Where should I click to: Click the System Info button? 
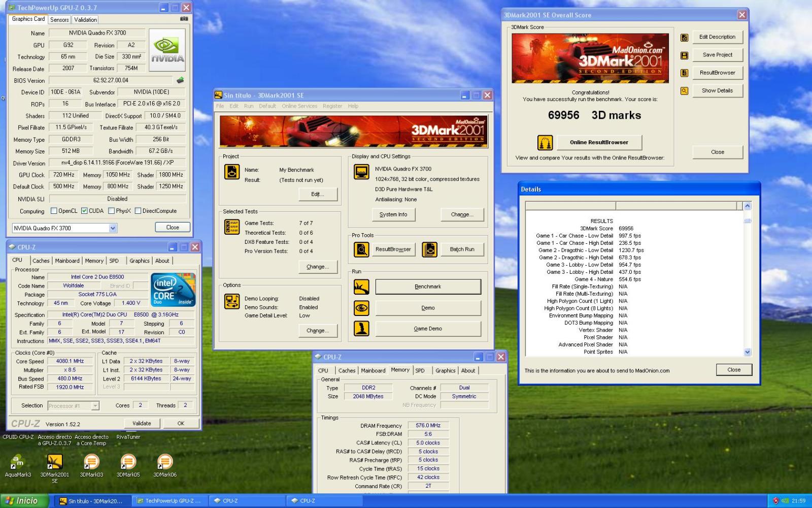coord(393,215)
